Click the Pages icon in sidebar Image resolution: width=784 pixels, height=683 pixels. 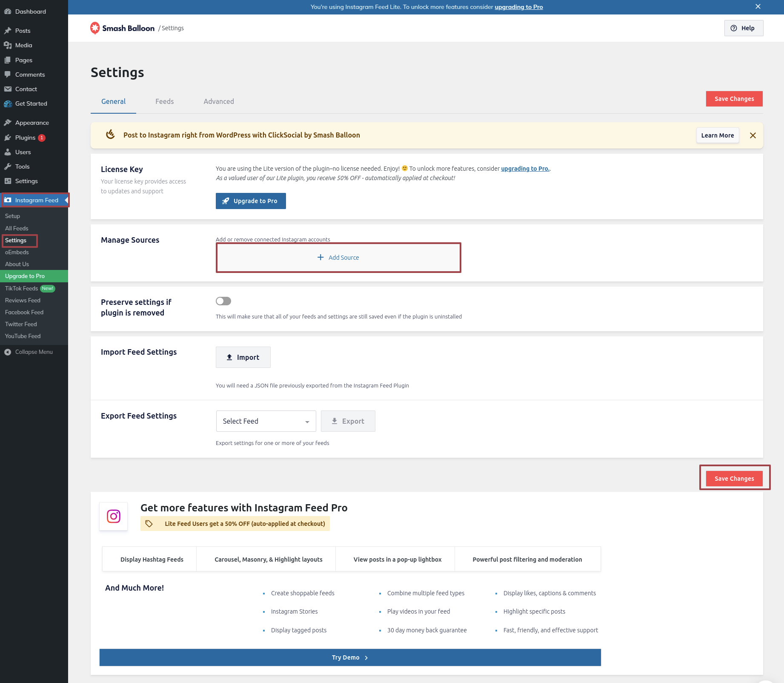pyautogui.click(x=8, y=60)
